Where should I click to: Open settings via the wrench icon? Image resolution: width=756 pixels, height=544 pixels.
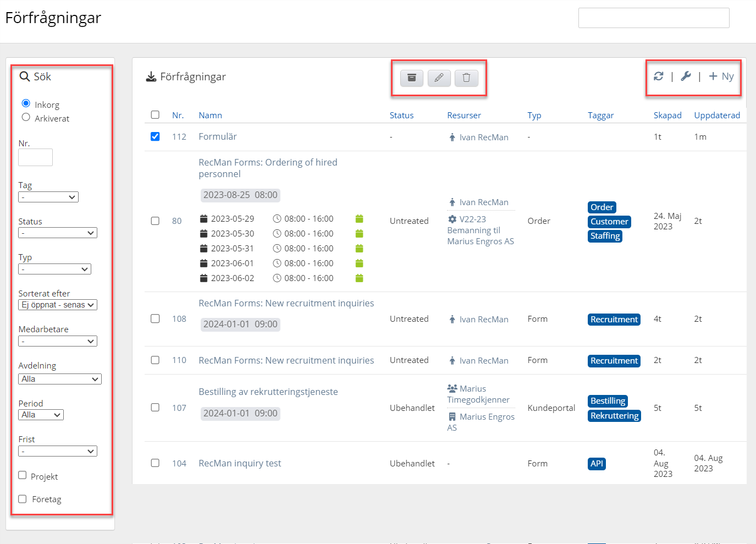(686, 76)
